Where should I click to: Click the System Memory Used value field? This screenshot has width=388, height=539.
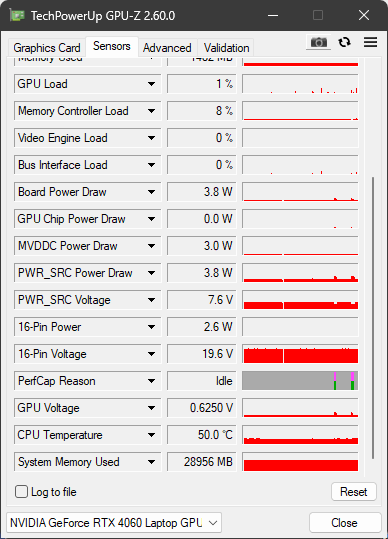202,462
